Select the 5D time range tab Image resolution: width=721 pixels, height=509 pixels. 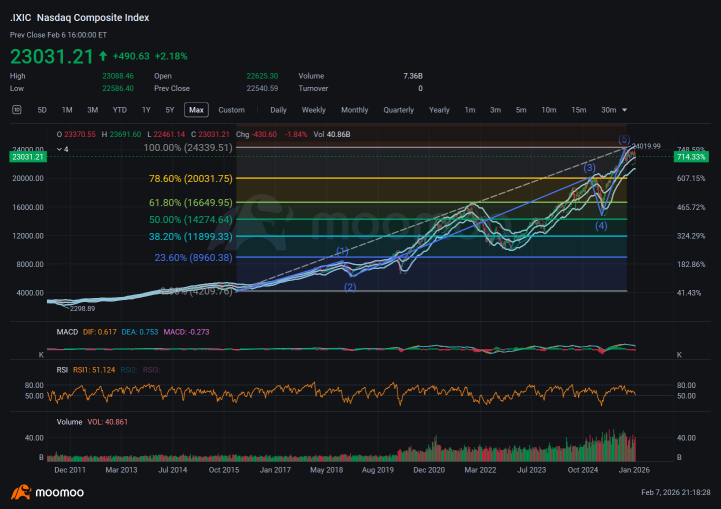pyautogui.click(x=42, y=110)
